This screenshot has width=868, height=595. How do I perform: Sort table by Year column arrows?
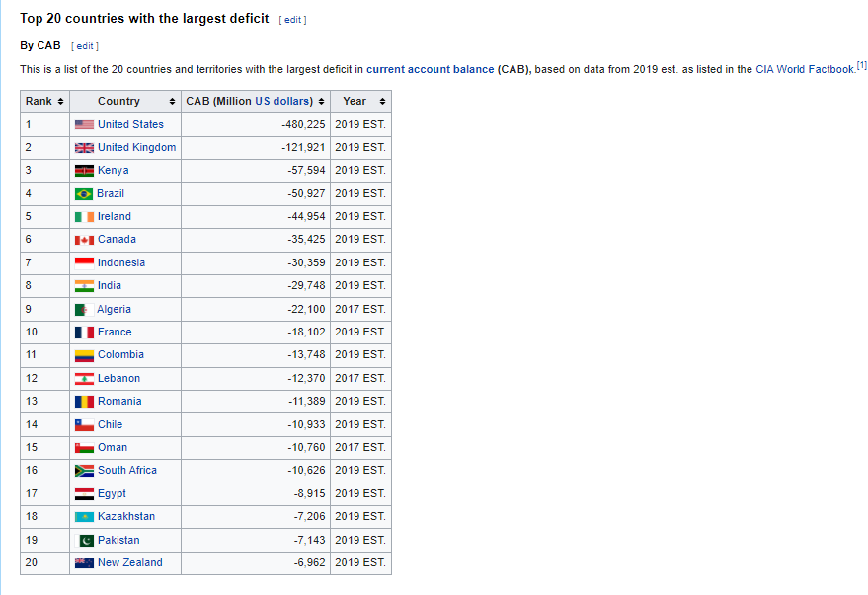382,102
